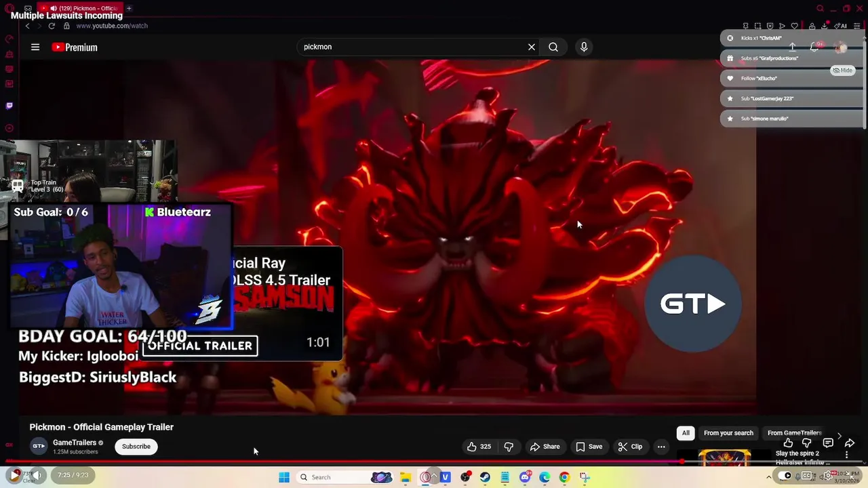Reload the YouTube page
The width and height of the screenshot is (868, 488).
coord(52,26)
